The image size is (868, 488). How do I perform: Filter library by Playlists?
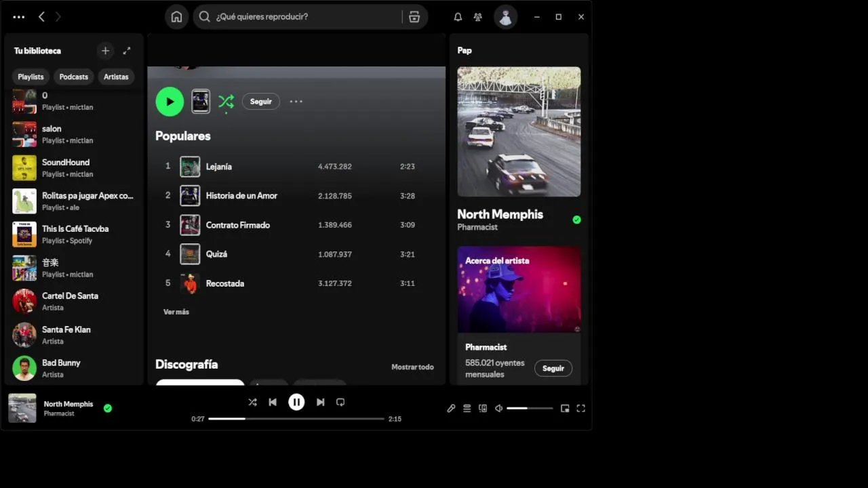(x=31, y=77)
